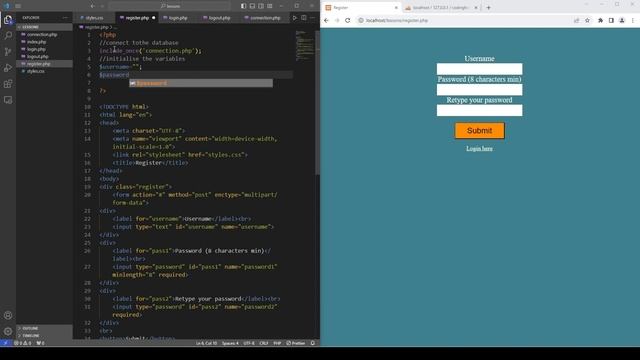Accept the $password autocomplete suggestion
Image resolution: width=640 pixels, height=360 pixels.
[201, 83]
